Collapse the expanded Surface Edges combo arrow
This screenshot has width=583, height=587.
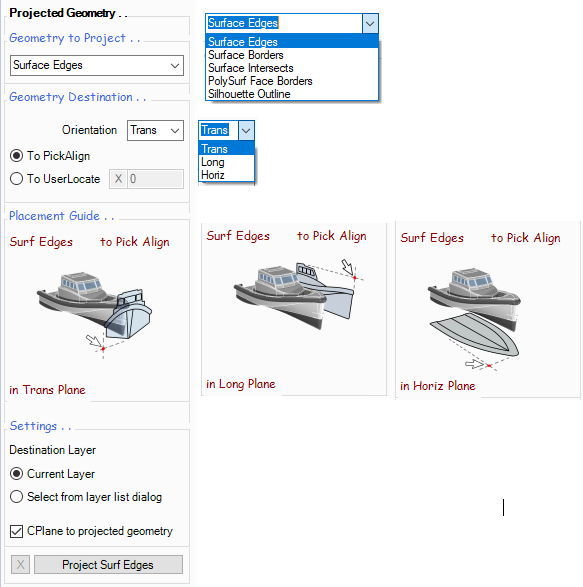tap(370, 24)
